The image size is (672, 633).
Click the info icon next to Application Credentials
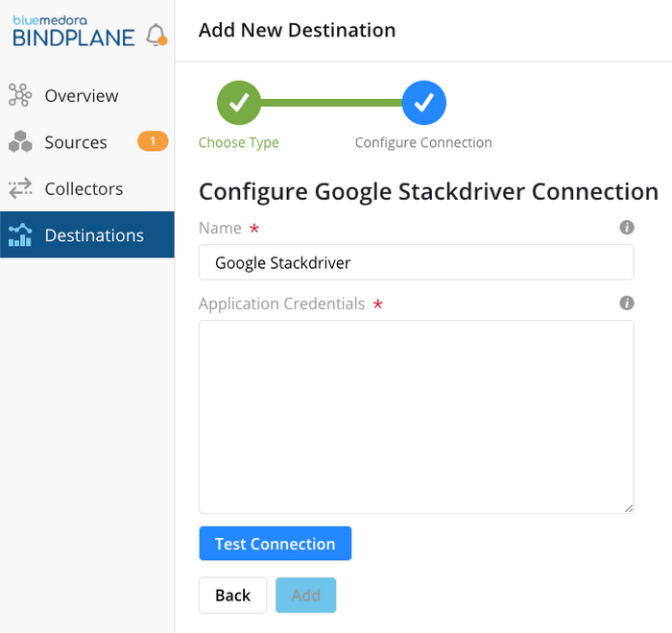(627, 304)
